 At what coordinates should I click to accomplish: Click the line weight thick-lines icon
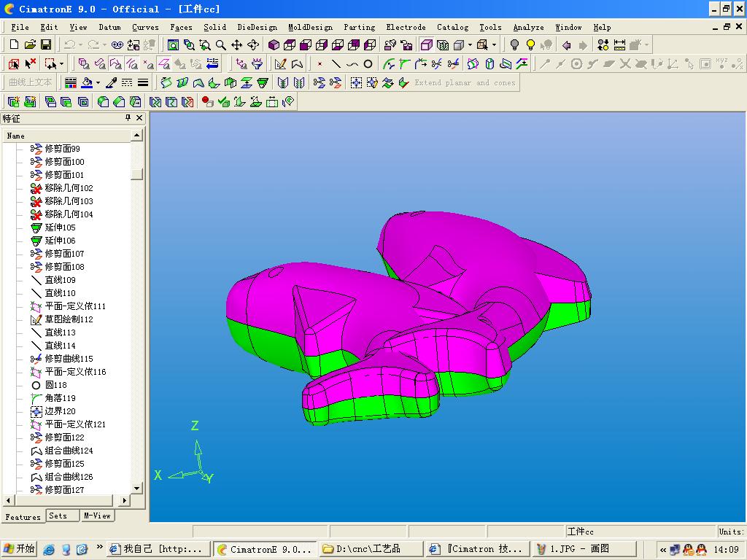point(143,83)
